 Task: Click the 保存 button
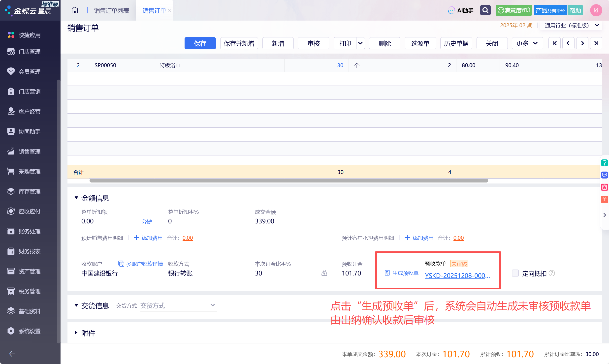click(200, 43)
